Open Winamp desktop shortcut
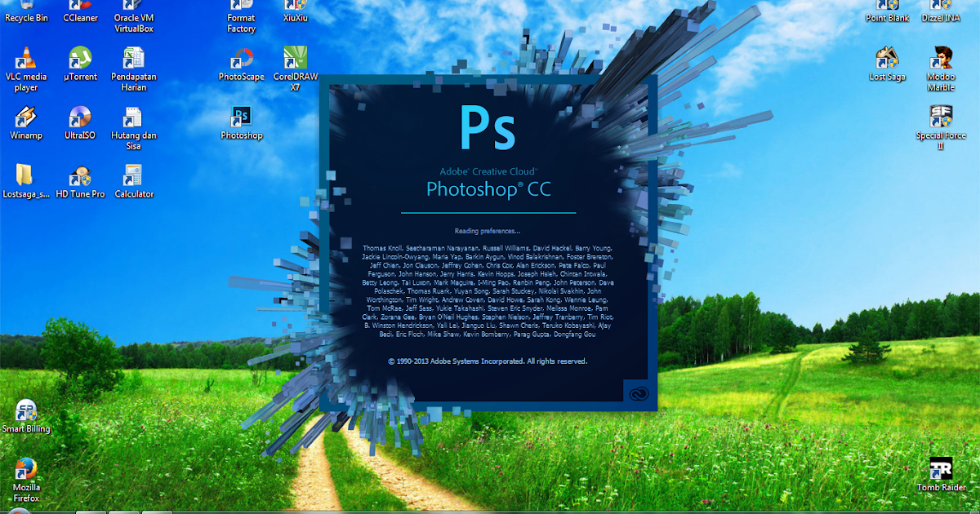The height and width of the screenshot is (514, 980). coord(26,123)
